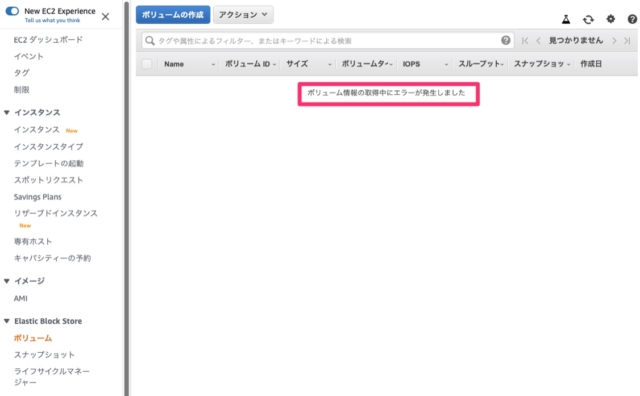The height and width of the screenshot is (396, 640).
Task: Click the magnifier icon in the search bar
Action: point(150,40)
